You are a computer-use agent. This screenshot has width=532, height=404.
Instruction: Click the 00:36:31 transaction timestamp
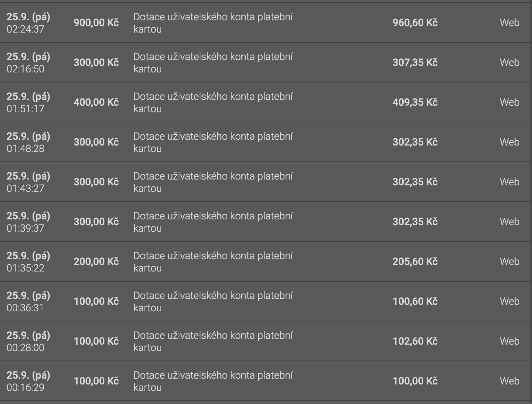point(25,308)
